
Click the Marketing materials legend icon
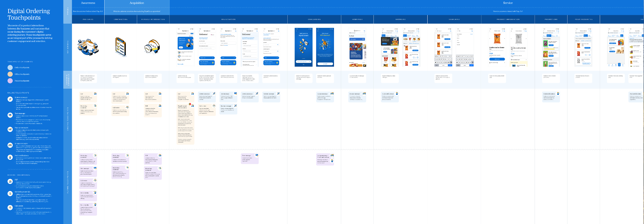click(10, 193)
